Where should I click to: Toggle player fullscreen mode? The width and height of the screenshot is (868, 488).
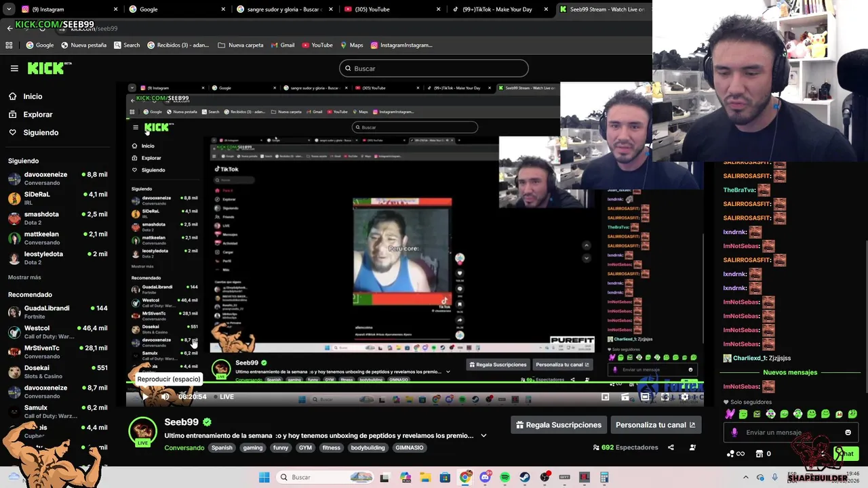[665, 397]
